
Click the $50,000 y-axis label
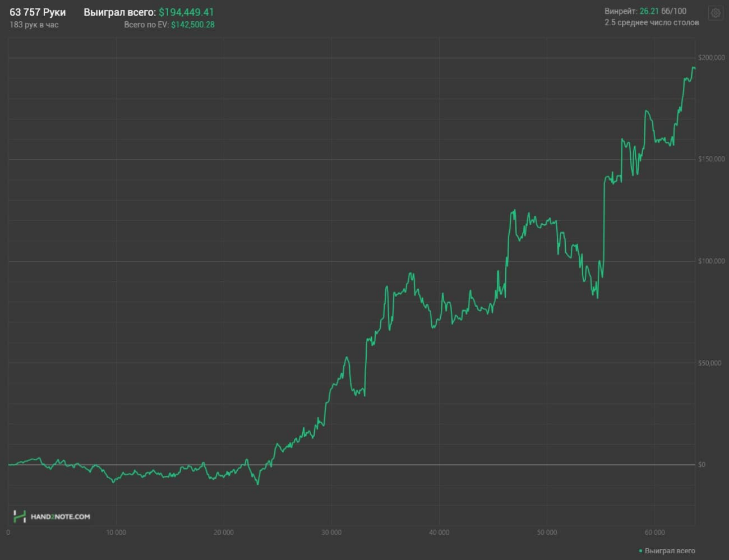pyautogui.click(x=709, y=363)
